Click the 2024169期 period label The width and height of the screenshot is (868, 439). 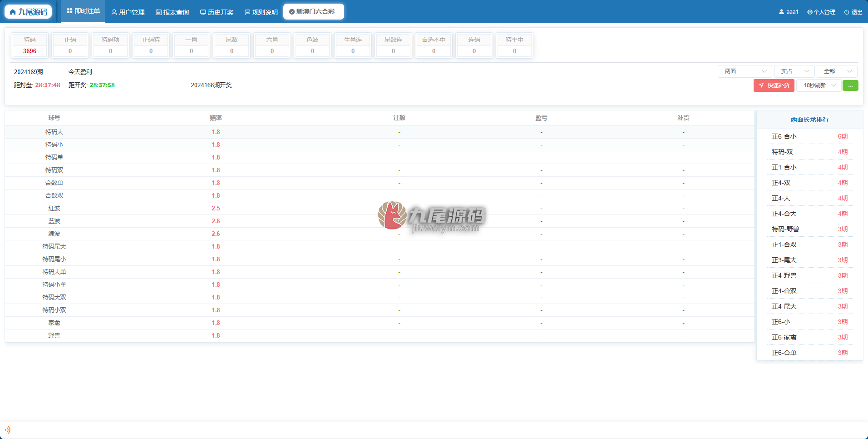point(29,72)
